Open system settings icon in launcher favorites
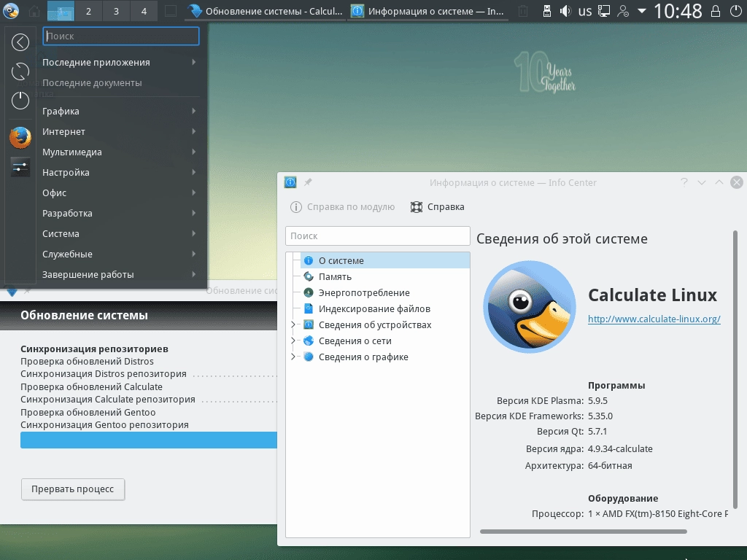The height and width of the screenshot is (560, 747). tap(20, 167)
